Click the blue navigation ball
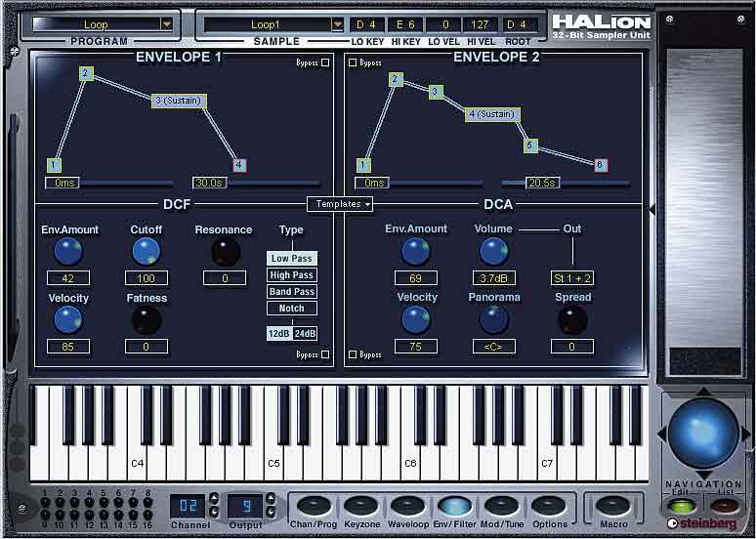Viewport: 756px width, 539px height. 703,433
